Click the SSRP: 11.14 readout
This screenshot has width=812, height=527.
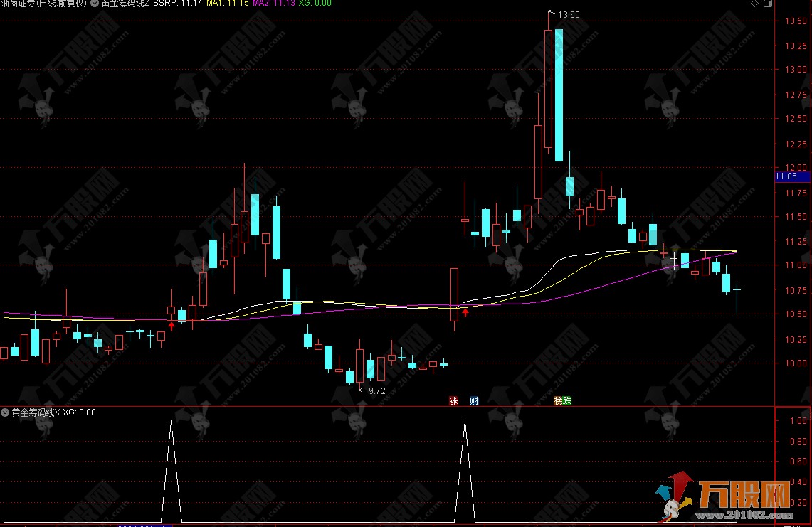point(178,3)
